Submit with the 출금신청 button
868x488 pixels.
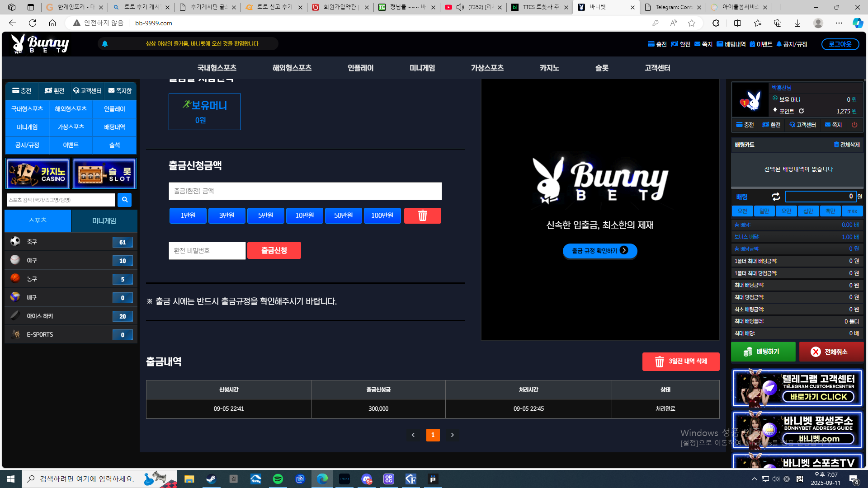click(274, 250)
